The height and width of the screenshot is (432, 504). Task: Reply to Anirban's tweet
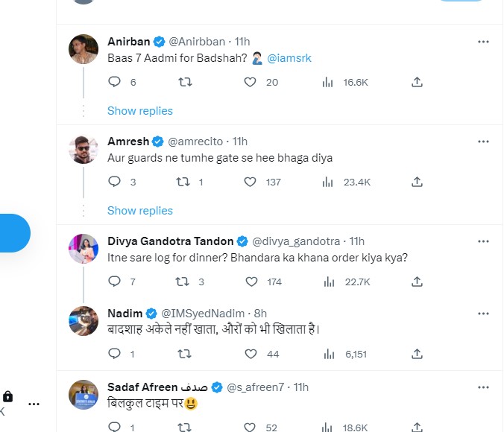pyautogui.click(x=114, y=82)
